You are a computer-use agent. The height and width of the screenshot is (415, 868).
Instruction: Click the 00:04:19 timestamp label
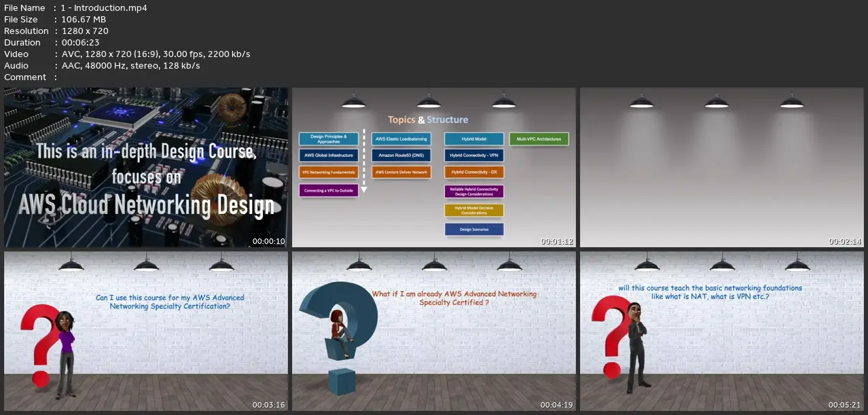(557, 405)
